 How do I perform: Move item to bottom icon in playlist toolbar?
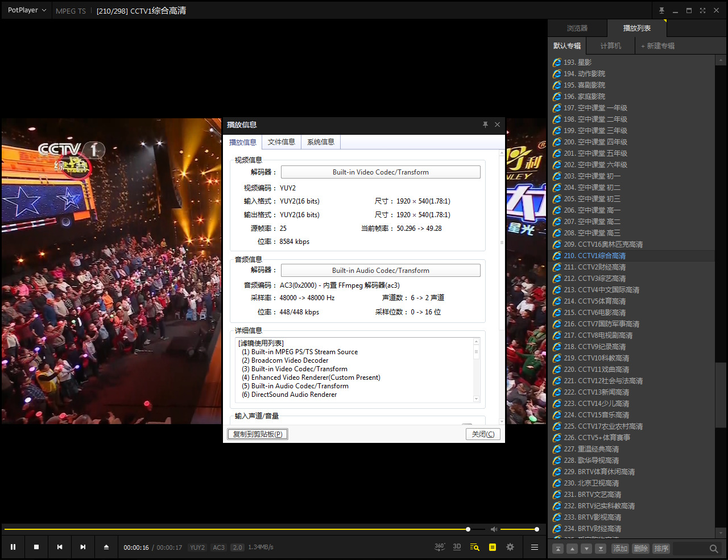pos(601,549)
